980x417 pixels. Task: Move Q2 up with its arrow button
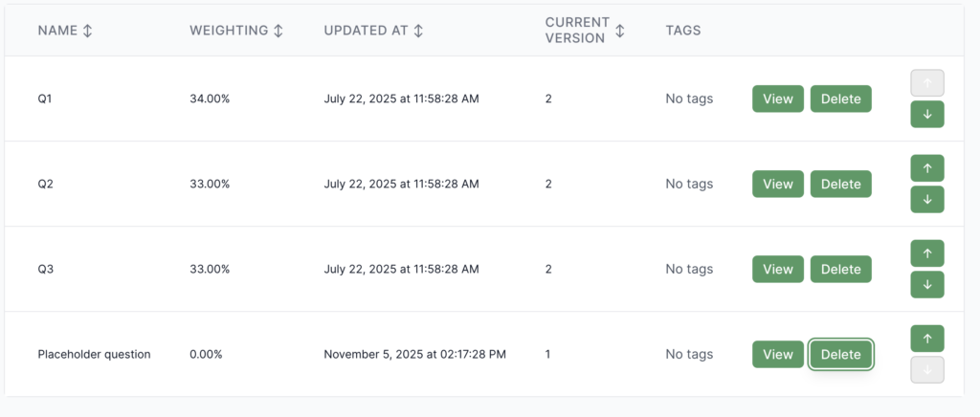(x=927, y=168)
